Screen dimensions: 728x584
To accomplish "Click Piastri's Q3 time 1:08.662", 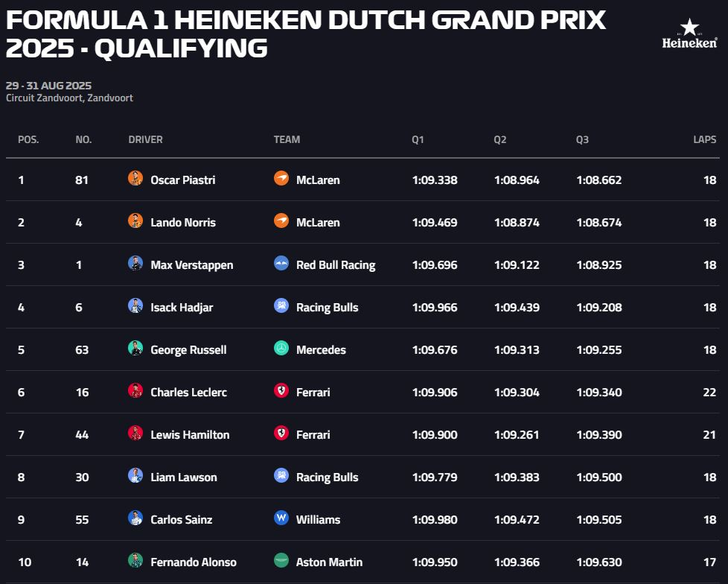I will [x=598, y=180].
